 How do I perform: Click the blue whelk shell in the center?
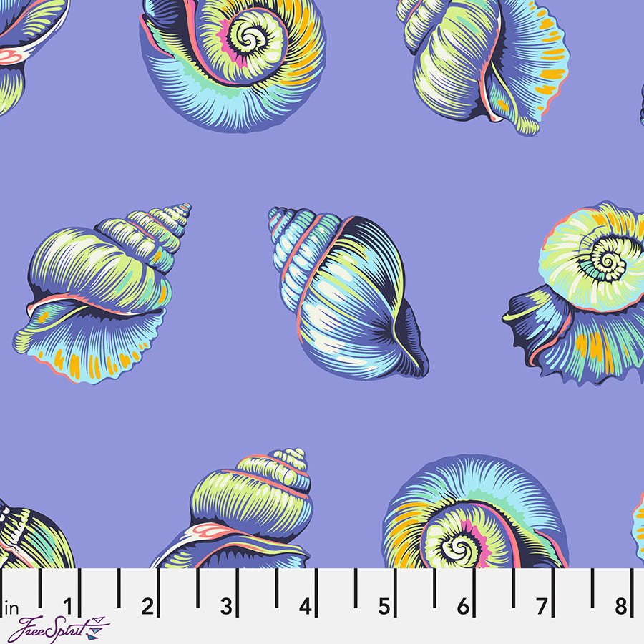pos(347,290)
